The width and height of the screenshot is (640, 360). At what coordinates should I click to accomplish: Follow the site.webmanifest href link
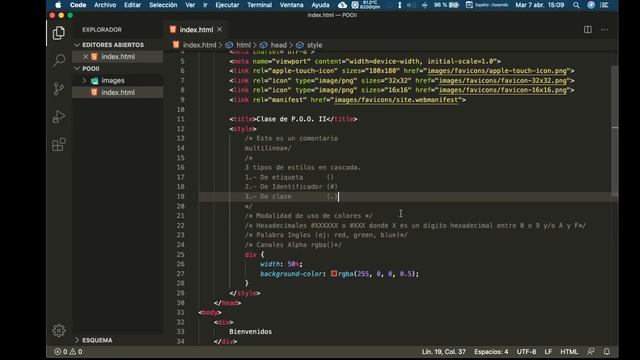[396, 100]
